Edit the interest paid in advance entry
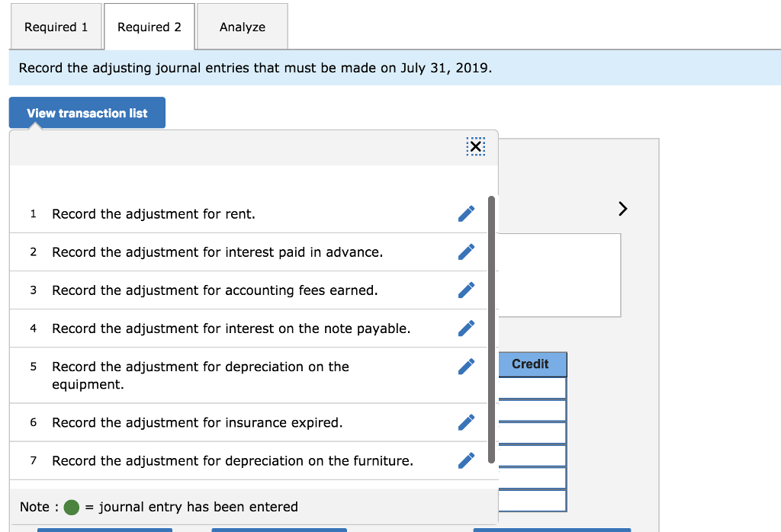Viewport: 781px width, 532px height. (x=466, y=252)
